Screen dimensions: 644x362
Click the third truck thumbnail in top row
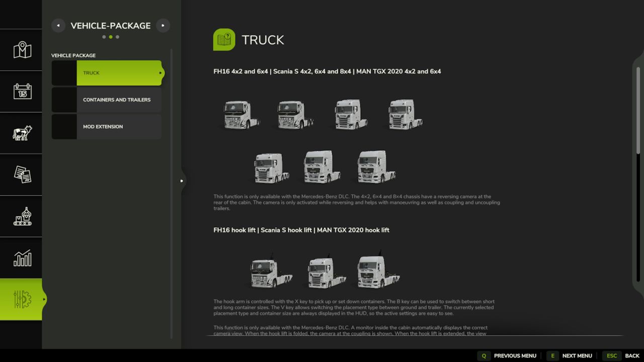coord(351,114)
